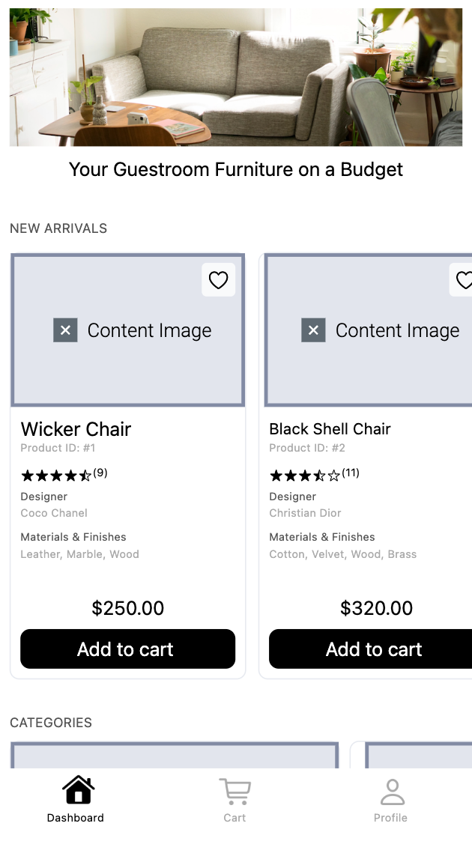Add the Wicker Chair to cart
The image size is (472, 868).
coord(128,649)
